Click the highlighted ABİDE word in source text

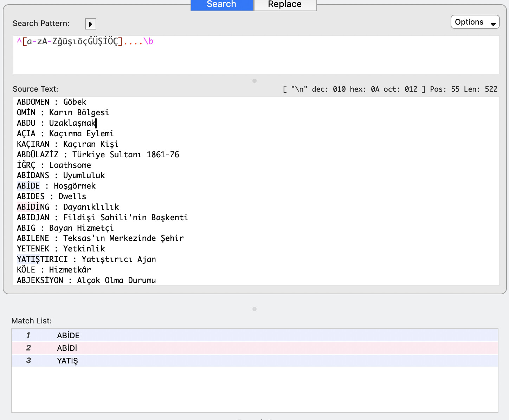pyautogui.click(x=28, y=186)
